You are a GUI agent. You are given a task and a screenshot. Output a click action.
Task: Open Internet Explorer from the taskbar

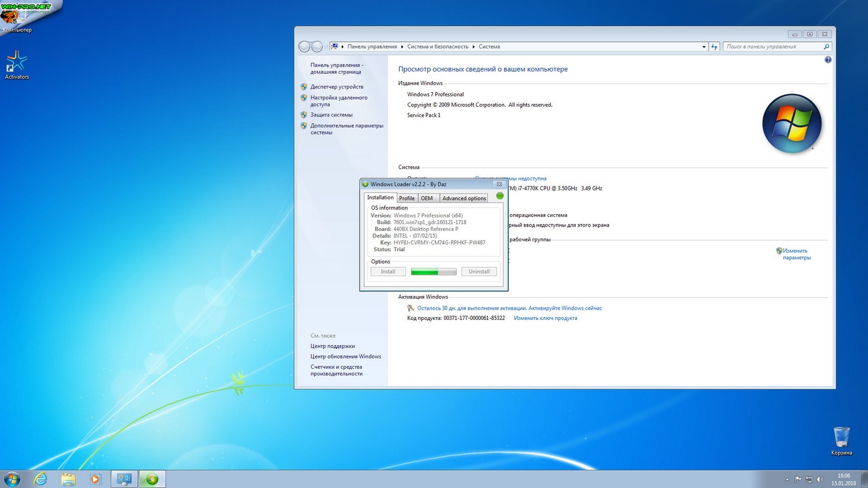41,479
